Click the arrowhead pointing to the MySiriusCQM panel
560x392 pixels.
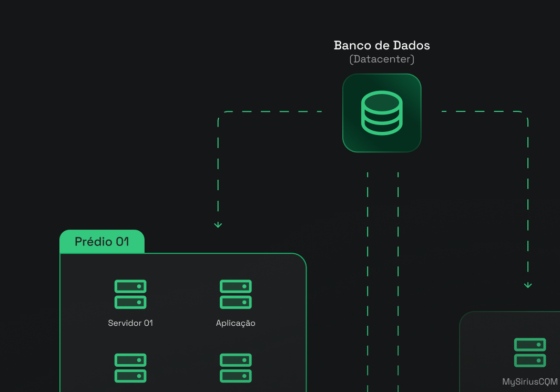coord(528,285)
